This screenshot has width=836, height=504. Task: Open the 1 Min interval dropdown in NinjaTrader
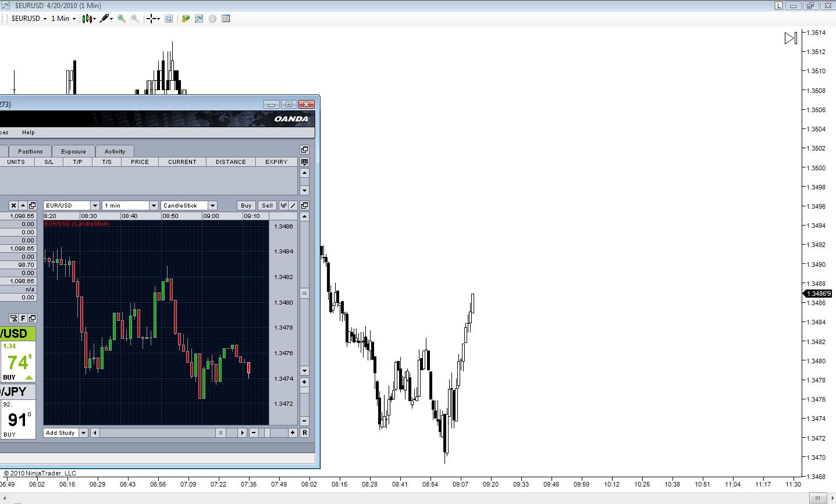pos(63,19)
